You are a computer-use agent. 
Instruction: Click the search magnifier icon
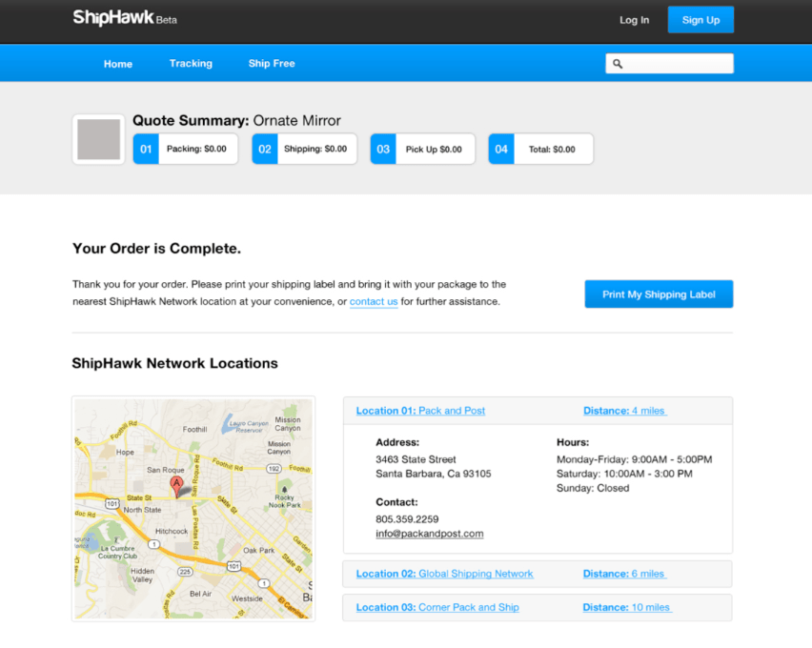click(618, 64)
